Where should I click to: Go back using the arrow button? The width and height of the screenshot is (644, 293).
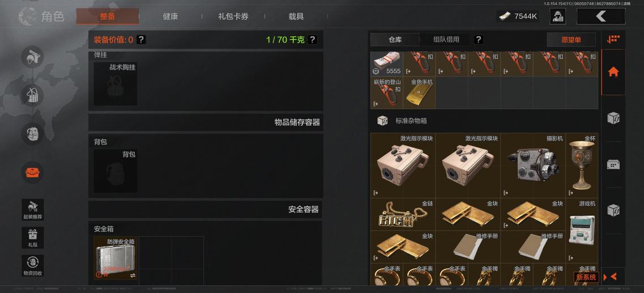coord(601,16)
